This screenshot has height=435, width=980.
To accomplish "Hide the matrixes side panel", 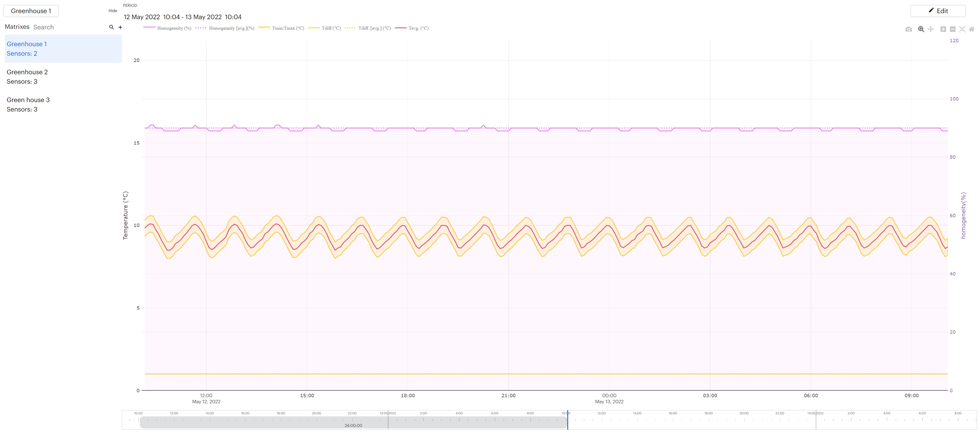I will (x=113, y=11).
